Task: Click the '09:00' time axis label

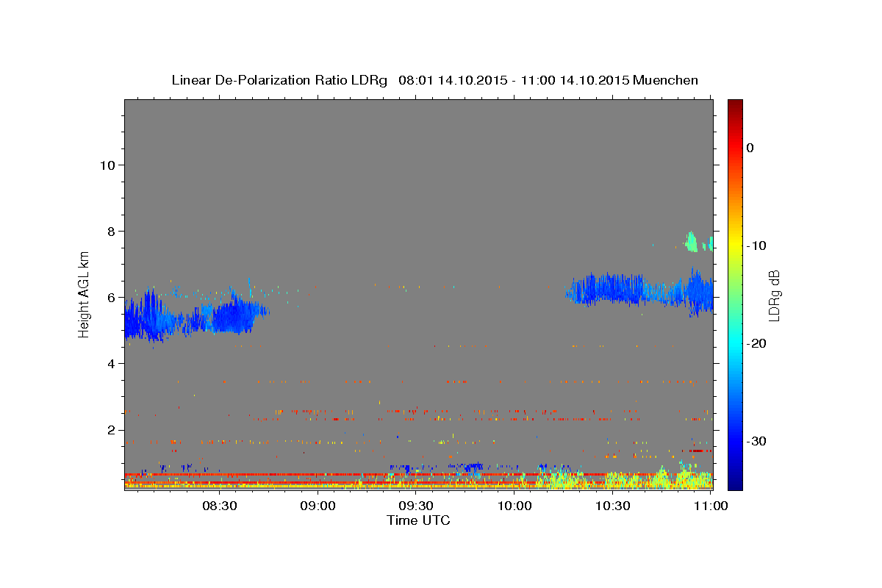Action: click(318, 506)
